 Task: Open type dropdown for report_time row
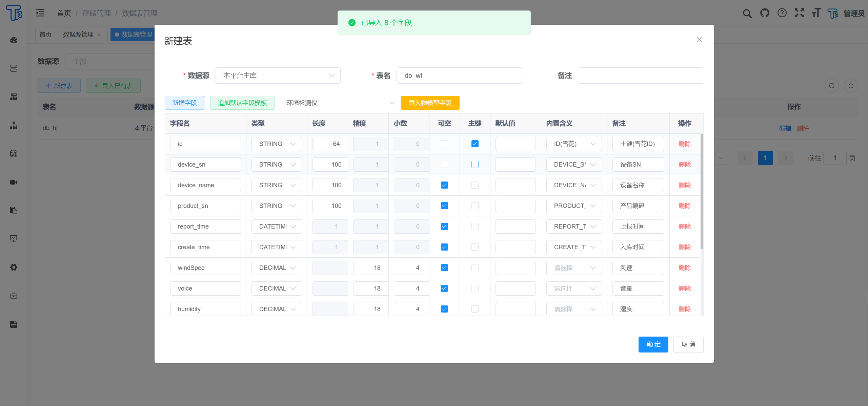[x=277, y=227]
